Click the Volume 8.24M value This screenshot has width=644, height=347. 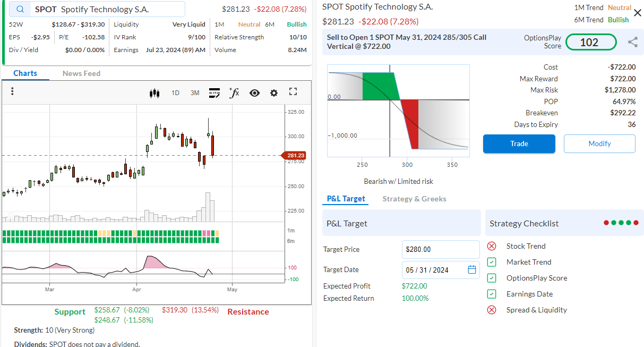[x=297, y=50]
